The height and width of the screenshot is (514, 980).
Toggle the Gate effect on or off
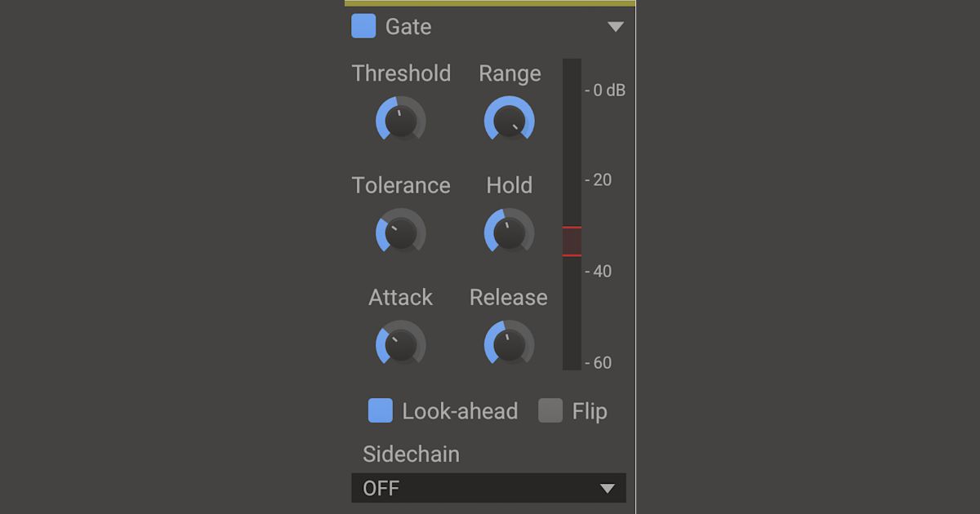click(x=362, y=26)
